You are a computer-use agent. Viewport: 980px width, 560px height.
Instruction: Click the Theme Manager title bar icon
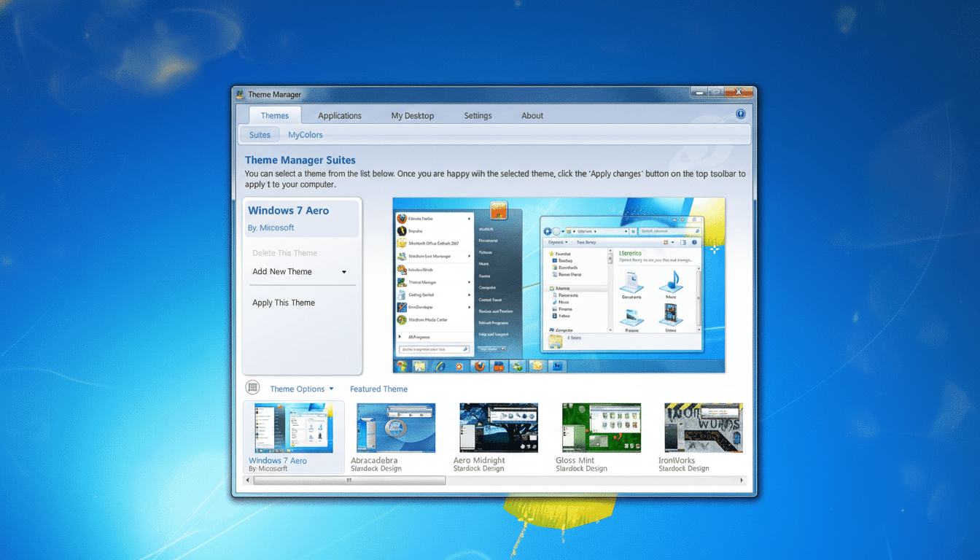(x=238, y=94)
